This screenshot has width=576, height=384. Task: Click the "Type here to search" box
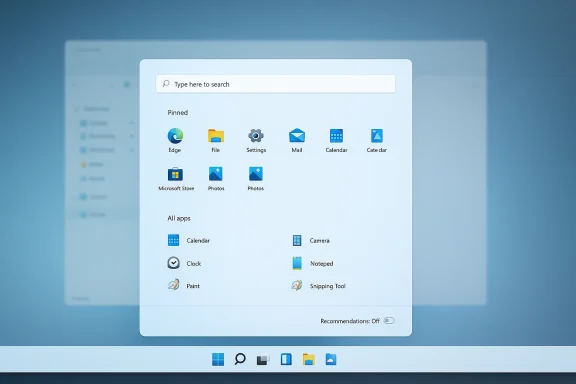coord(276,84)
